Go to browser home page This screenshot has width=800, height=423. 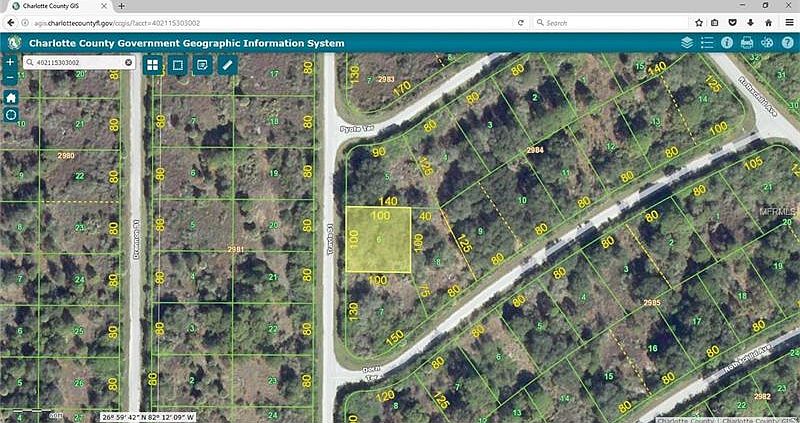[x=768, y=23]
